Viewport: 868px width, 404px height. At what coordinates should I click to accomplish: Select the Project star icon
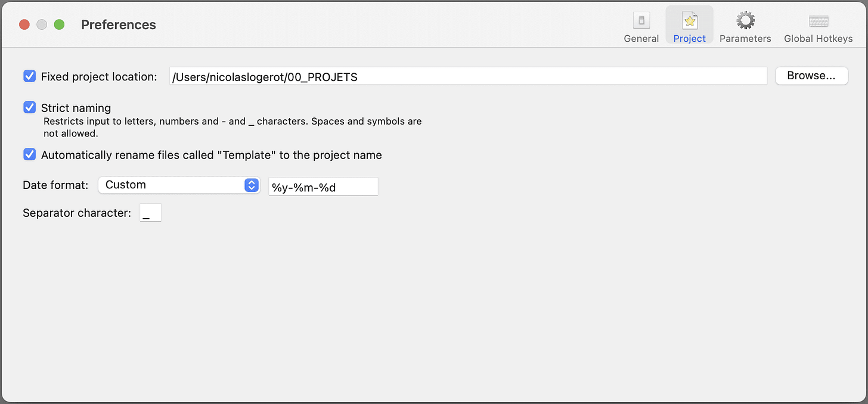pos(689,20)
